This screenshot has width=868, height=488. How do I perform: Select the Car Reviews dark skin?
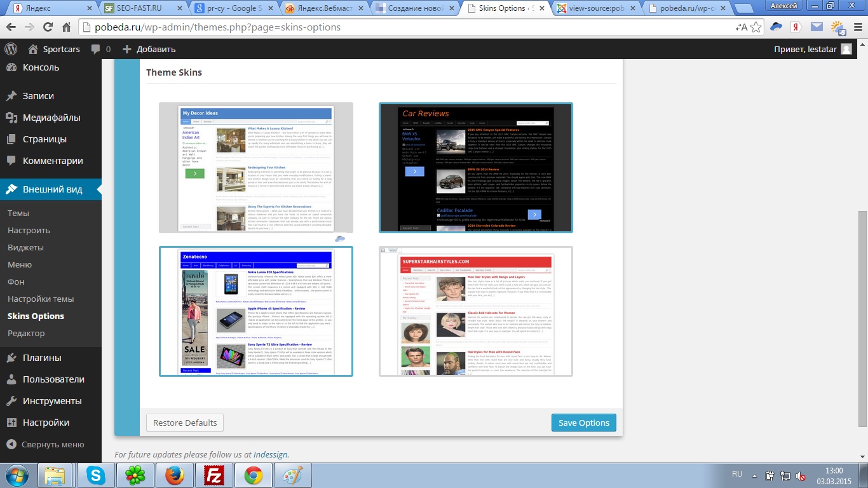point(475,168)
